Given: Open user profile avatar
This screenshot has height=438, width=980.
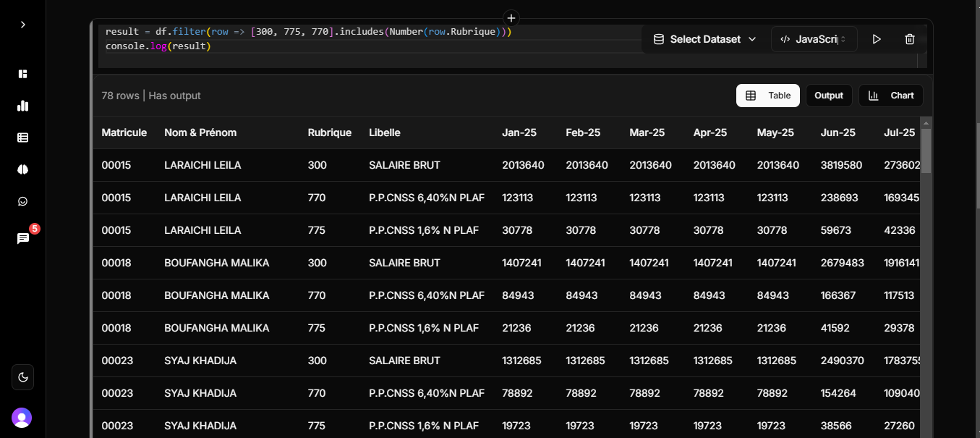Looking at the screenshot, I should [22, 418].
